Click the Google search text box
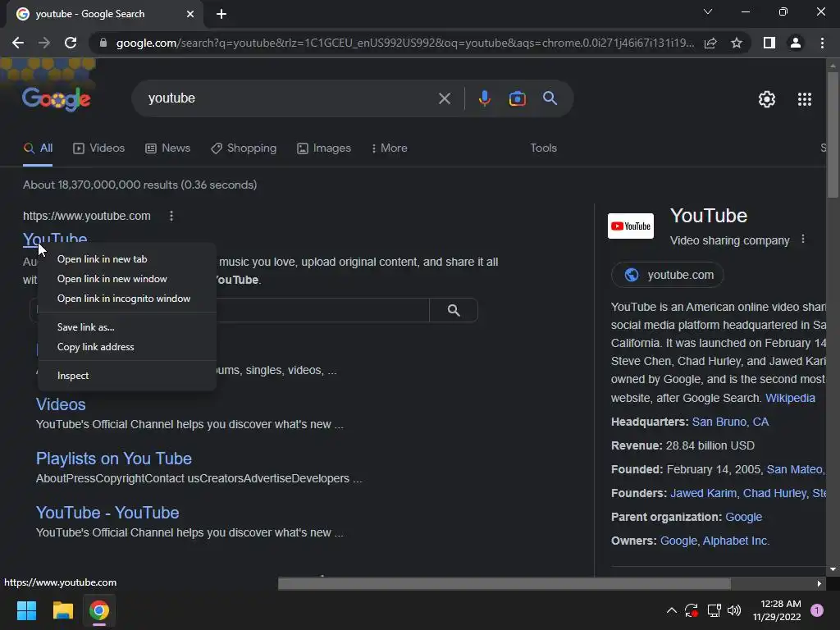The height and width of the screenshot is (630, 840). pos(290,98)
